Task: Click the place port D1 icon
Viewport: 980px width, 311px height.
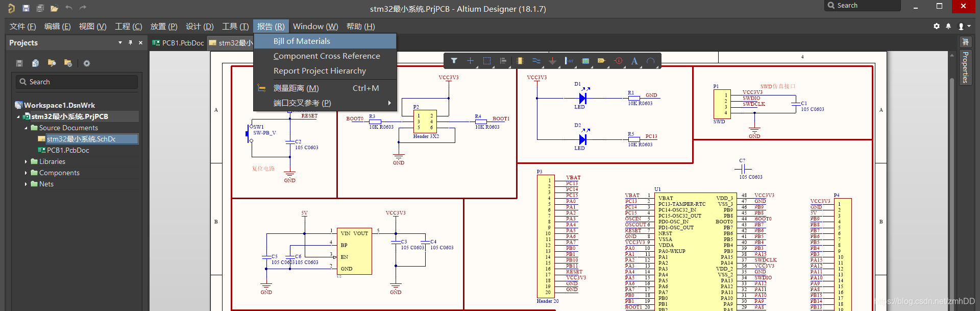Action: (602, 61)
